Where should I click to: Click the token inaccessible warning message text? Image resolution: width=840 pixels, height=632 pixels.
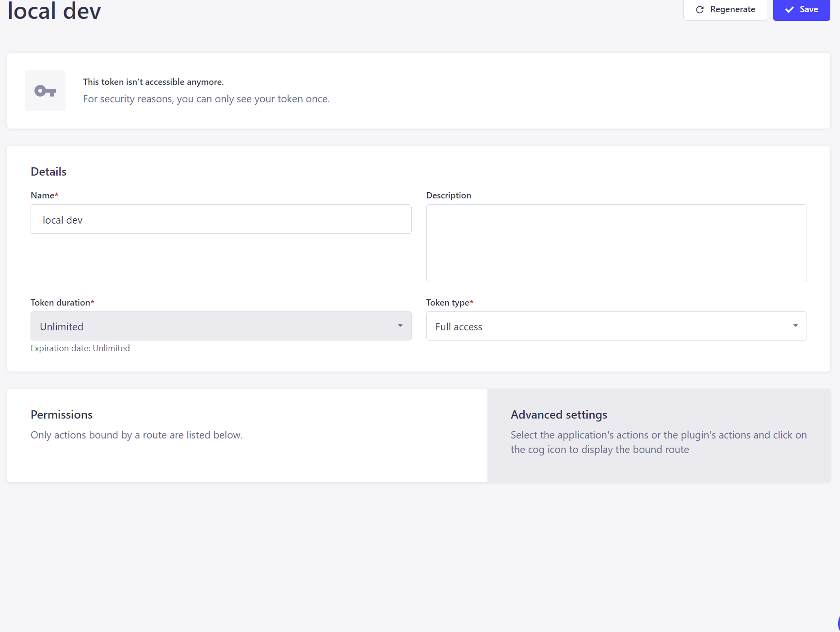tap(153, 81)
